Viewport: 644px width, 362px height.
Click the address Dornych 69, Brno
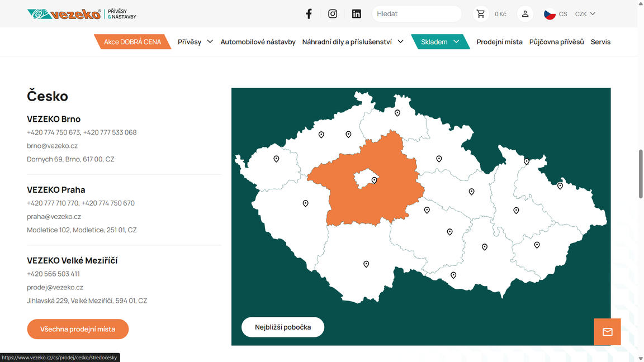click(x=70, y=159)
